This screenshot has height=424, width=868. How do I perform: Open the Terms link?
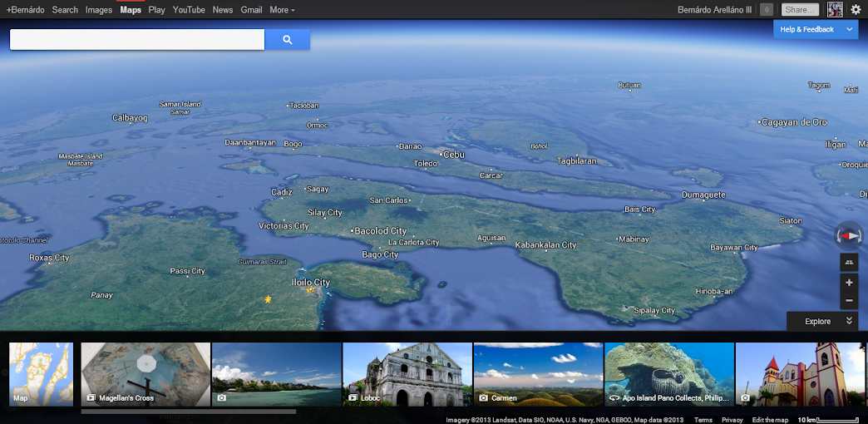(703, 420)
